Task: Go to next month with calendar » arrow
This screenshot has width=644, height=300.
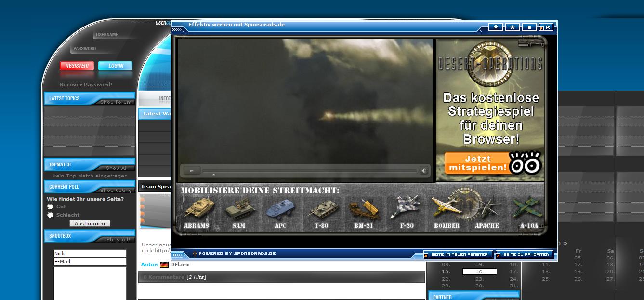Action: tap(565, 244)
